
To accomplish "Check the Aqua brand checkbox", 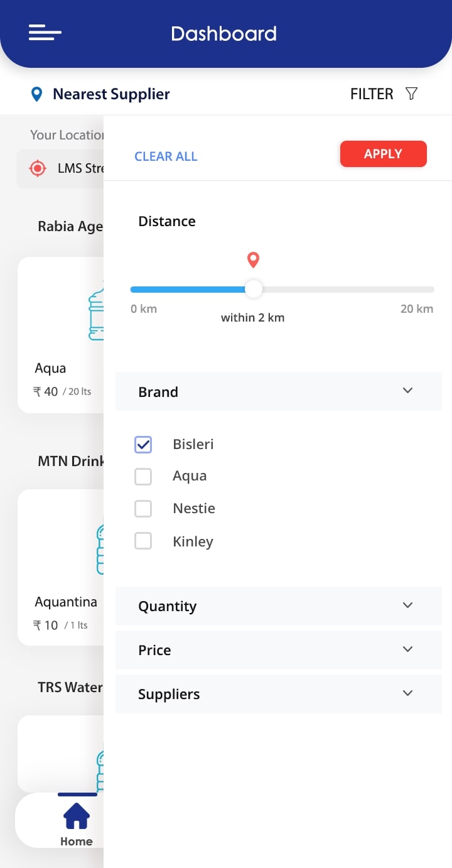I will [143, 477].
